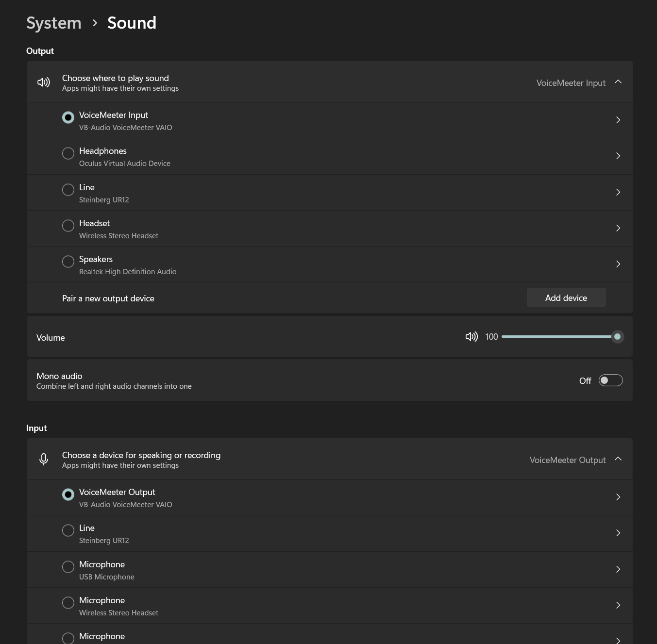Click the microphone icon in the Input section

[x=44, y=459]
